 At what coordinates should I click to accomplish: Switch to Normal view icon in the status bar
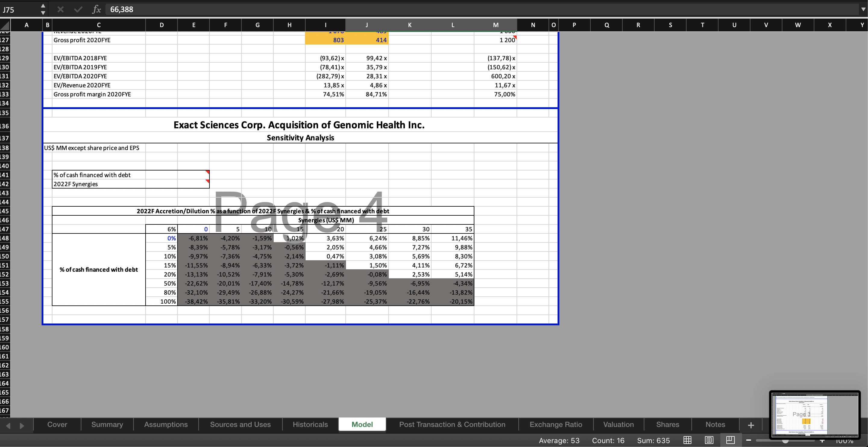[687, 440]
